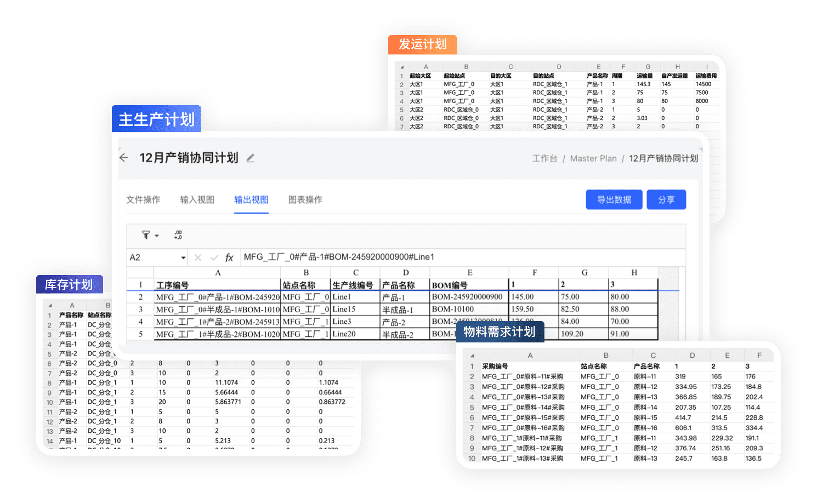This screenshot has height=504, width=817.
Task: Expand the A2 name box dropdown
Action: [x=183, y=257]
